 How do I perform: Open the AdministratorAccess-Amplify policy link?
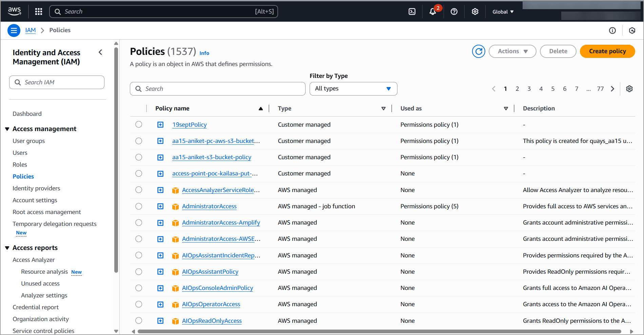[x=220, y=223]
